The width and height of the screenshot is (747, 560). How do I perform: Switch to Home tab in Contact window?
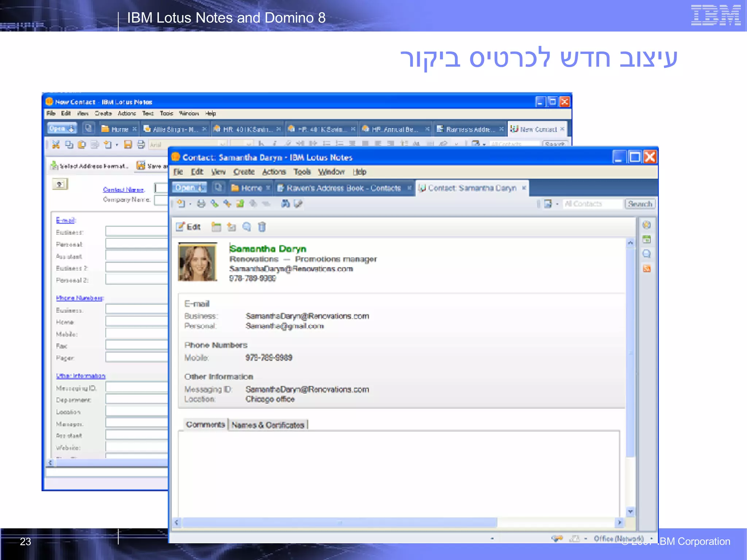pyautogui.click(x=251, y=188)
